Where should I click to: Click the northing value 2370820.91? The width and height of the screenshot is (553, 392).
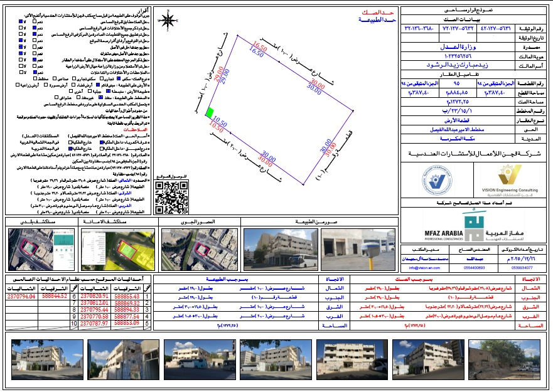[94, 297]
